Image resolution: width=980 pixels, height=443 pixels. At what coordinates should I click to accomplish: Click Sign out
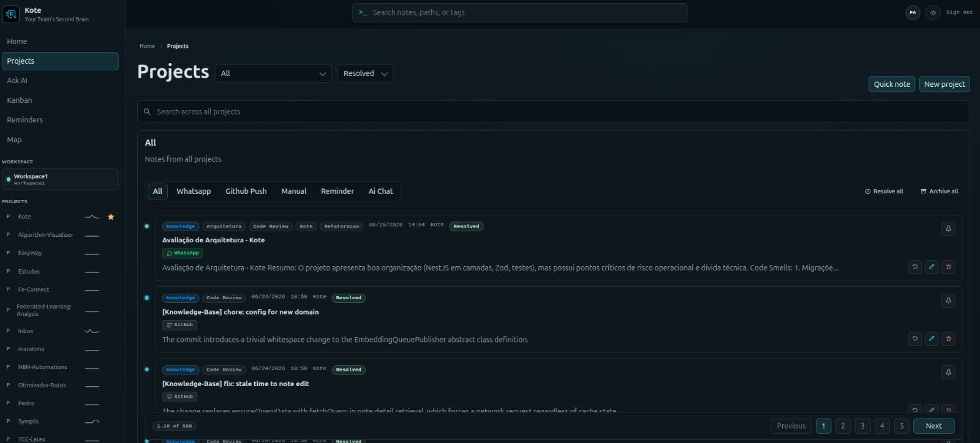(x=959, y=12)
